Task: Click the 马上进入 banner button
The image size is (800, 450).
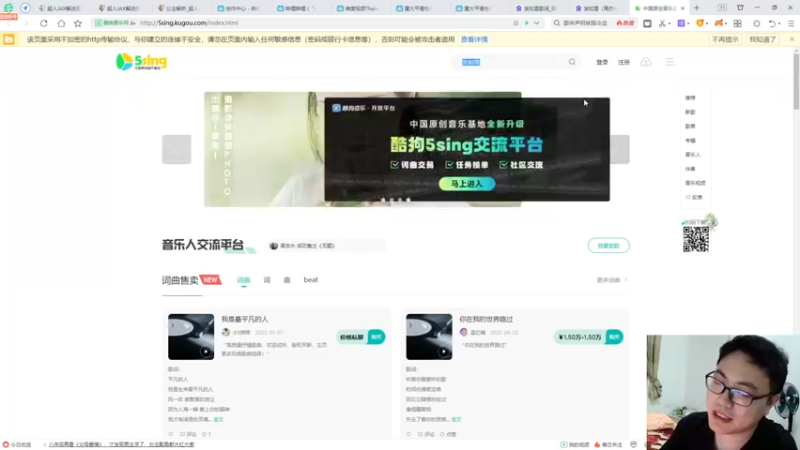Action: [467, 184]
